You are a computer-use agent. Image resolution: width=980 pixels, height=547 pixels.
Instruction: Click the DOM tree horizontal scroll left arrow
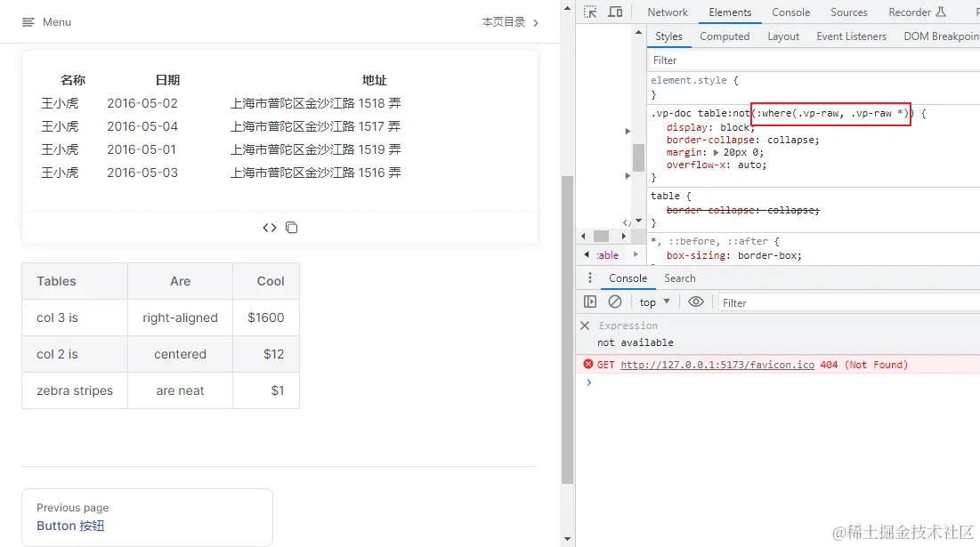coord(583,236)
